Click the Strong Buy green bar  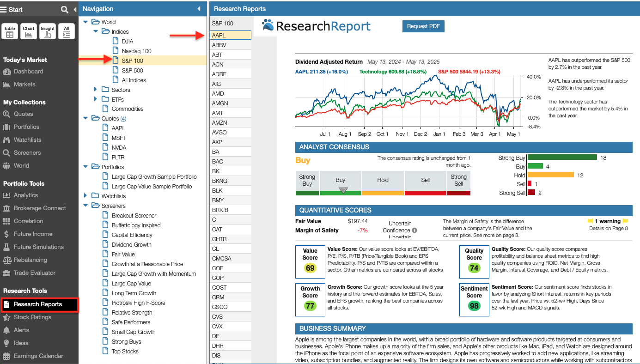coord(562,158)
